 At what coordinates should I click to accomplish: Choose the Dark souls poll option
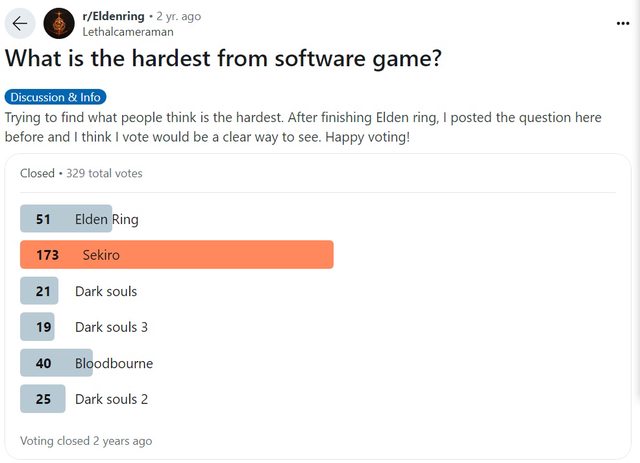[105, 291]
